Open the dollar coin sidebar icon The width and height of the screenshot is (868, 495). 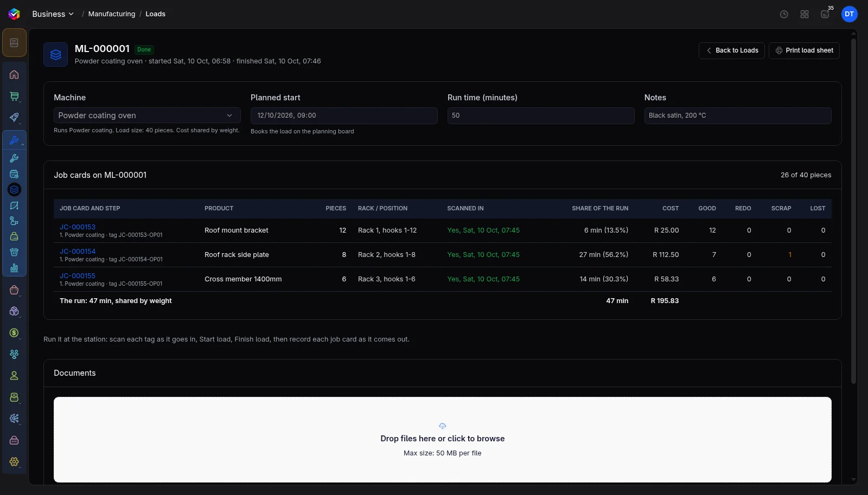tap(14, 333)
